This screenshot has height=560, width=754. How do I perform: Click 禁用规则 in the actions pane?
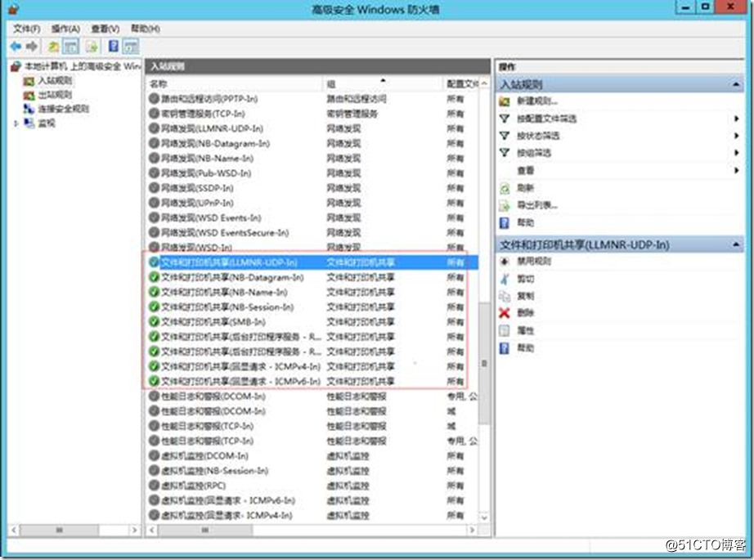534,262
